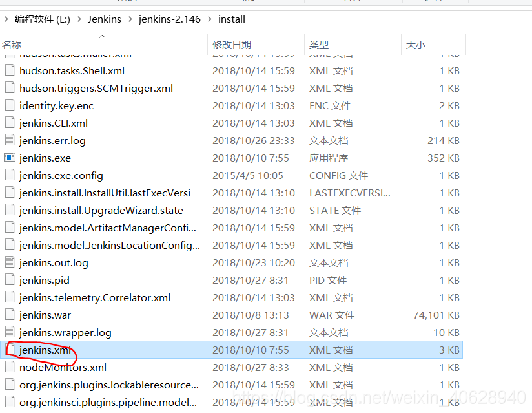Screen dimensions: 532x413
Task: Select the file named jenkins.CLI.xml
Action: click(54, 123)
